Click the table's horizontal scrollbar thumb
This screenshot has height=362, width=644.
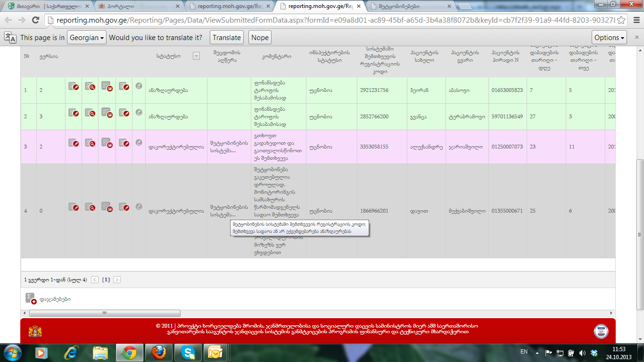[105, 313]
